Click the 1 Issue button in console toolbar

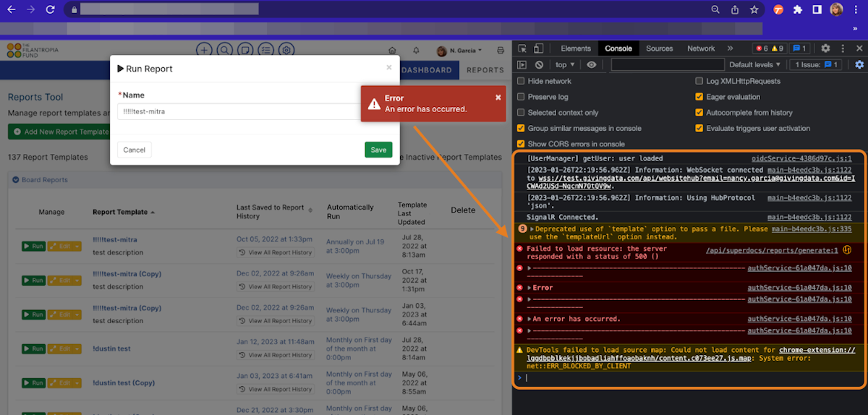(816, 64)
